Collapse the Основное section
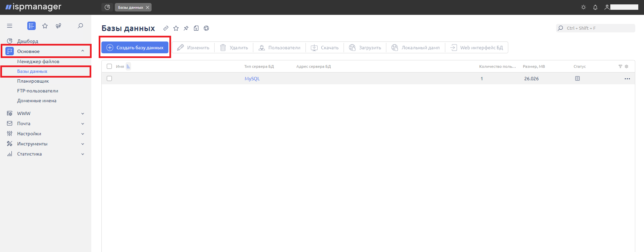The height and width of the screenshot is (252, 644). click(83, 51)
